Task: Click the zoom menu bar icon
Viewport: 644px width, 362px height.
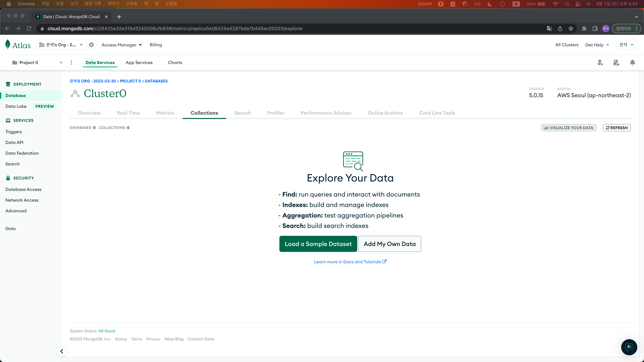Action: click(x=425, y=4)
